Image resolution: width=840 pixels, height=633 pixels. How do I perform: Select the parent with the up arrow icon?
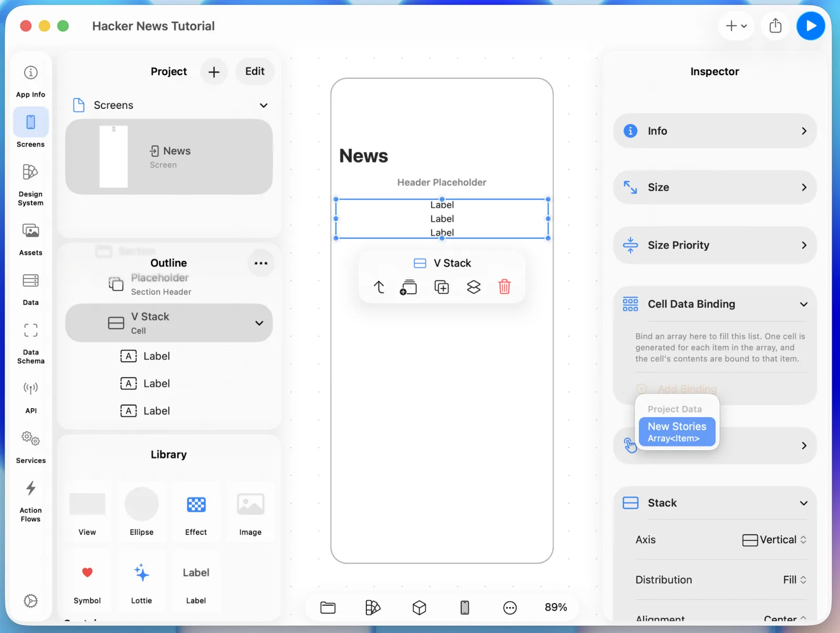tap(379, 287)
